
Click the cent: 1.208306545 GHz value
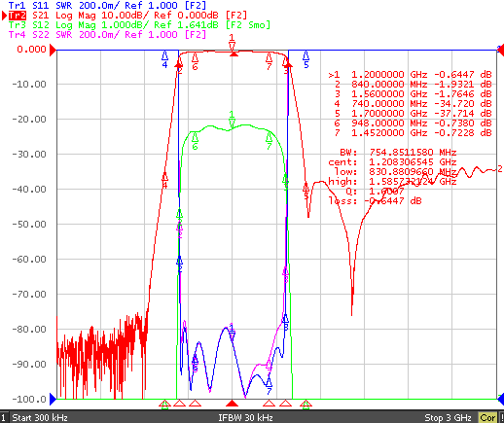click(x=392, y=162)
